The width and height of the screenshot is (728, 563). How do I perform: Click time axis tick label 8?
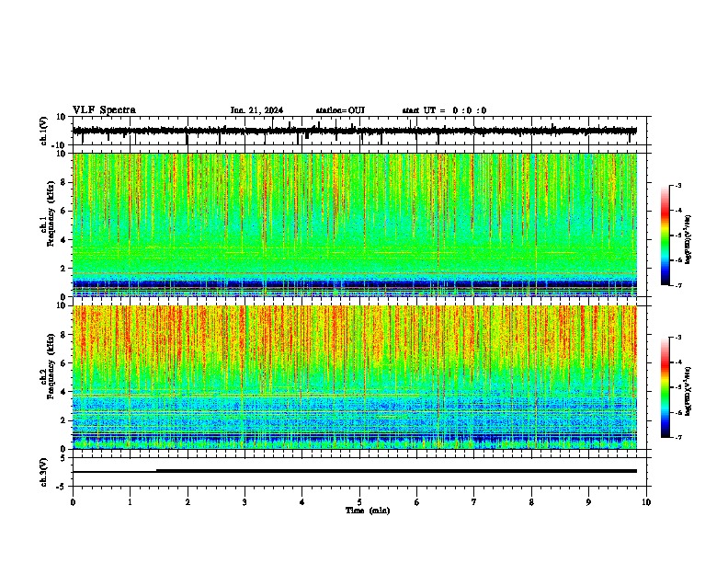(531, 502)
